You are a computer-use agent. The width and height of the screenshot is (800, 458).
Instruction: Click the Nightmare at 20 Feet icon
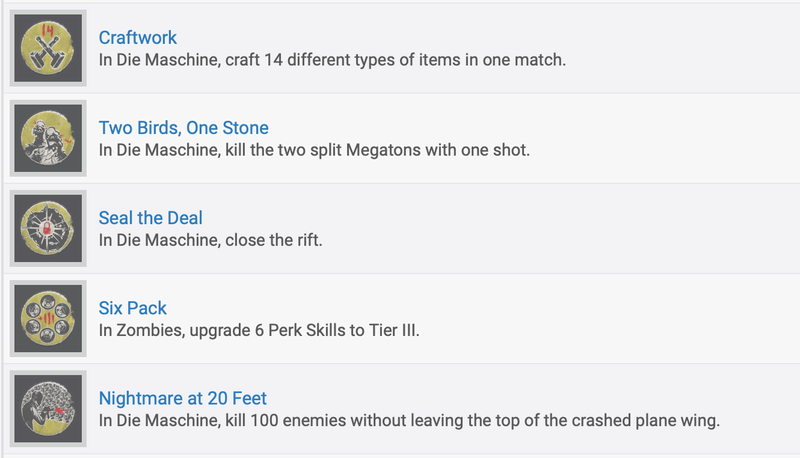tap(49, 409)
